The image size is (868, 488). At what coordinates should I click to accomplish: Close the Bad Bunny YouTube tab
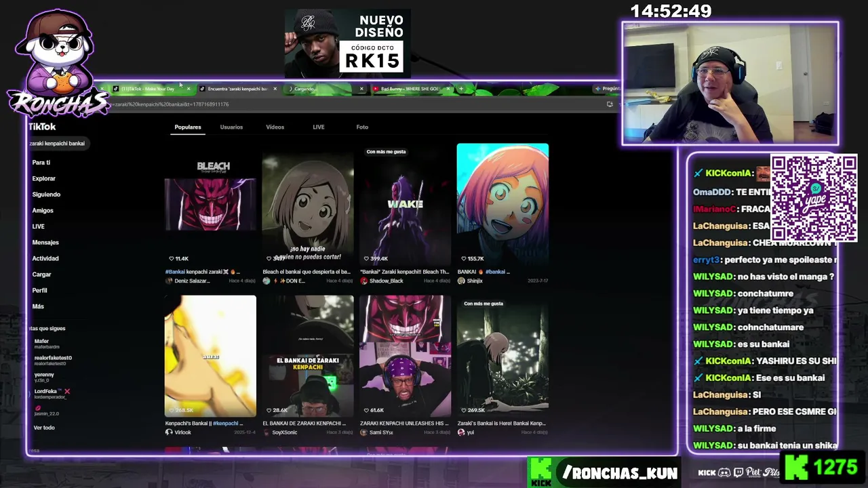pyautogui.click(x=448, y=89)
